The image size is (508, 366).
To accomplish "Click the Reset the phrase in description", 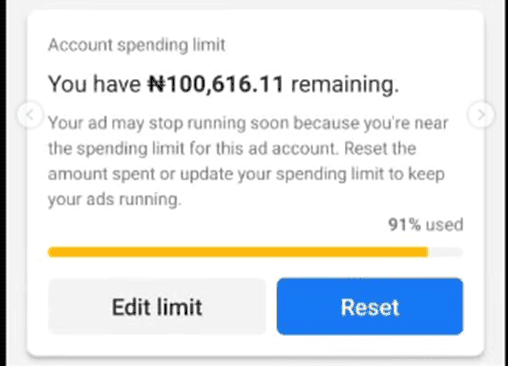I will (380, 148).
